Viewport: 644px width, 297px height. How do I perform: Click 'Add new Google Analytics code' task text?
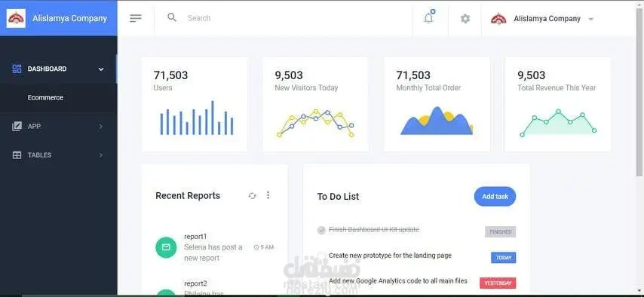pos(398,281)
